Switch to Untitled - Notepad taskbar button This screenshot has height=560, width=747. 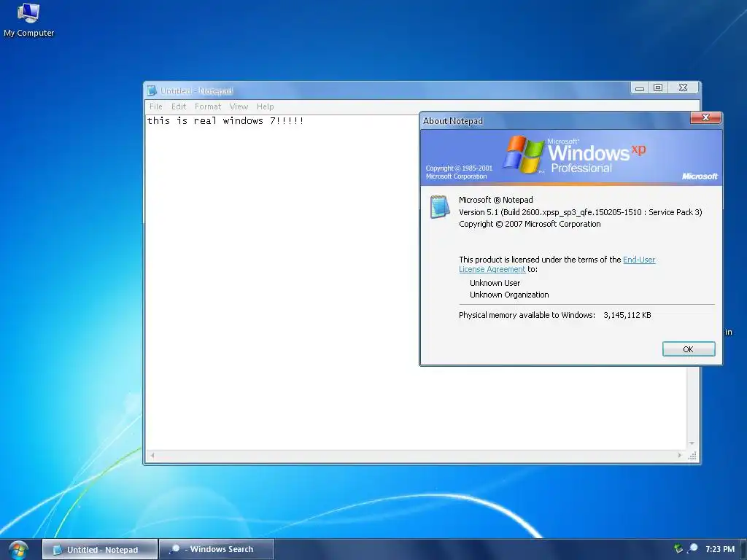click(x=100, y=550)
